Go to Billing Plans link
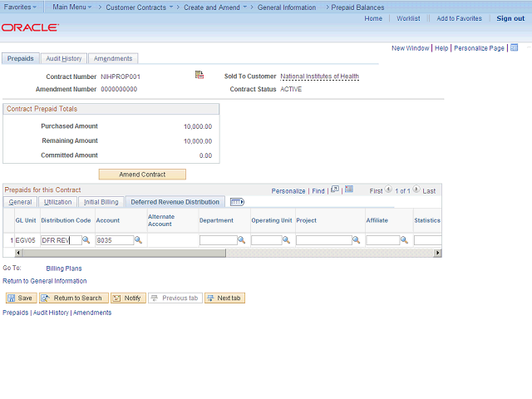This screenshot has height=399, width=532. click(64, 268)
